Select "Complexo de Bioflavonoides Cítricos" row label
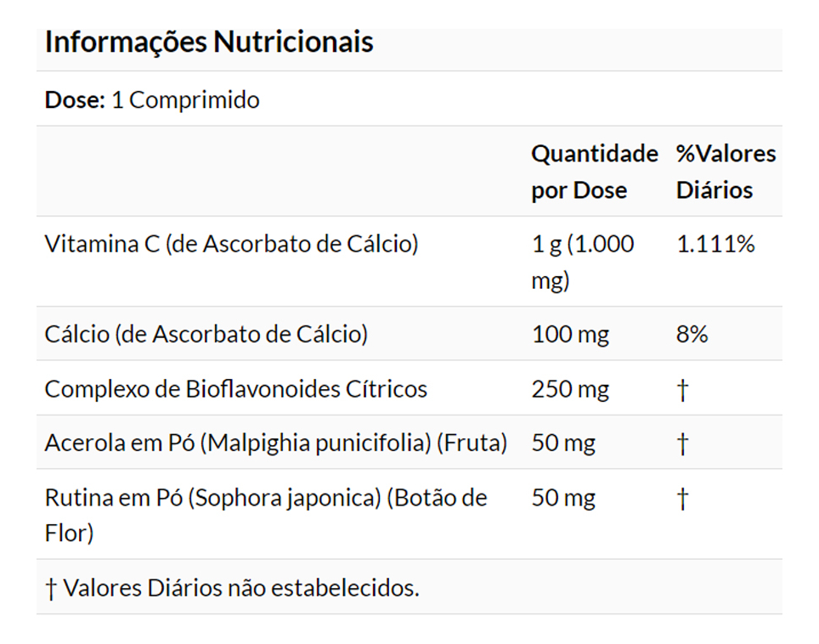 pyautogui.click(x=236, y=389)
